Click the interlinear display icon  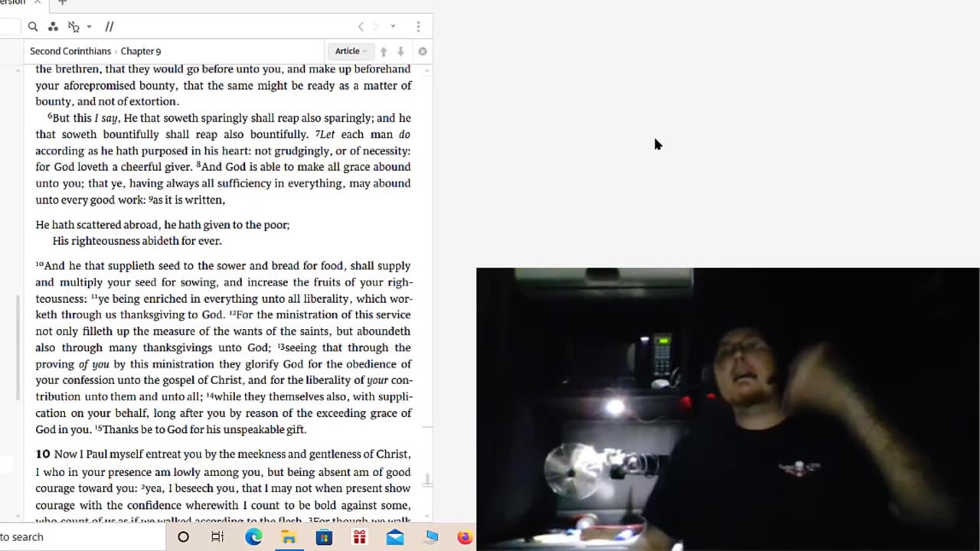coord(73,27)
